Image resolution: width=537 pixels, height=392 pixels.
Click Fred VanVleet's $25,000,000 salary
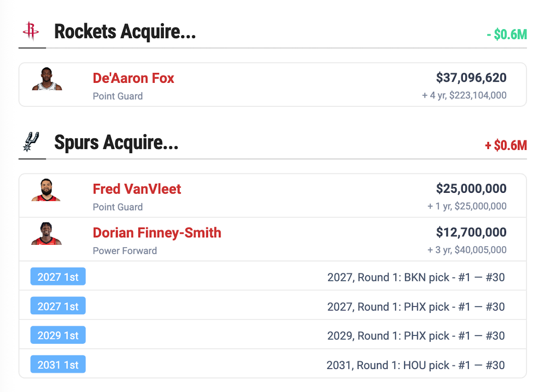(471, 188)
